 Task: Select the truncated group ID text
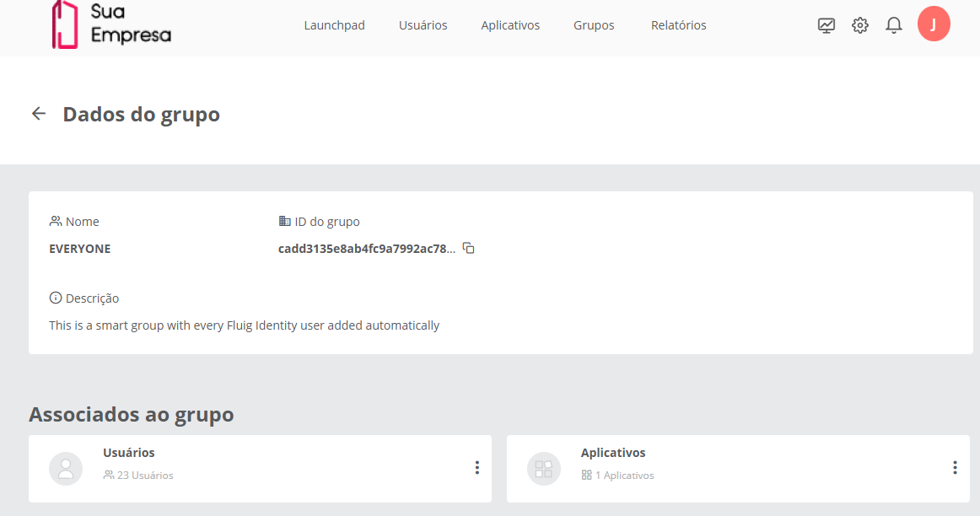click(367, 249)
